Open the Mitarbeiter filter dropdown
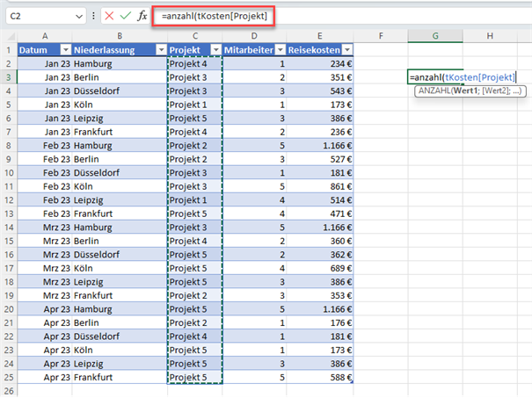Viewport: 532px width, 398px height. click(x=279, y=50)
